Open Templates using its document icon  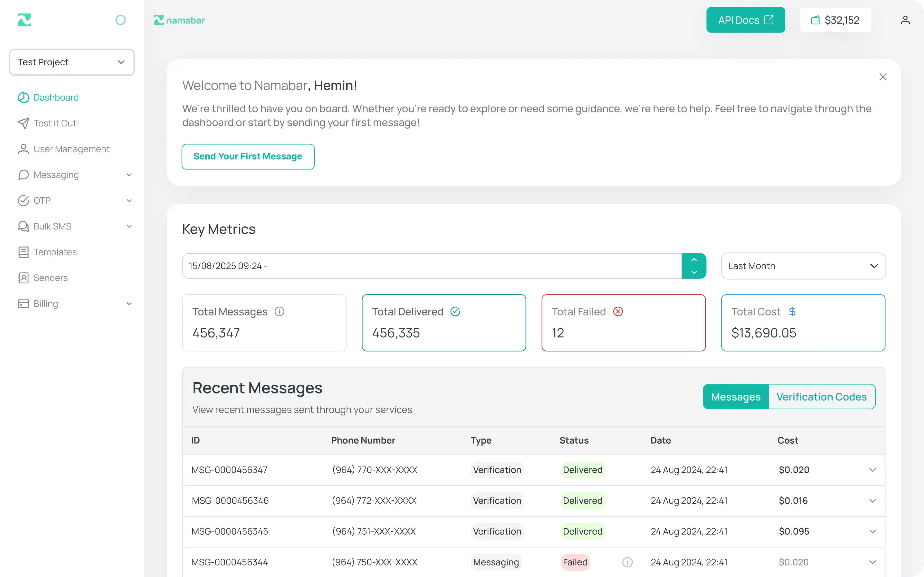point(23,252)
